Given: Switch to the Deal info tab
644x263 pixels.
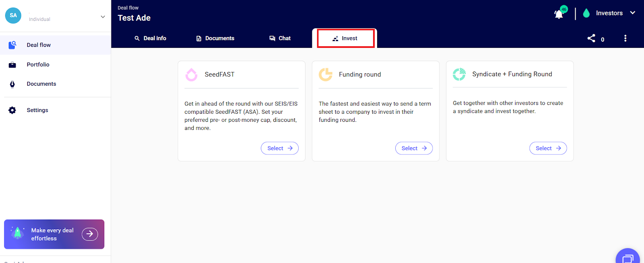Looking at the screenshot, I should pyautogui.click(x=150, y=38).
